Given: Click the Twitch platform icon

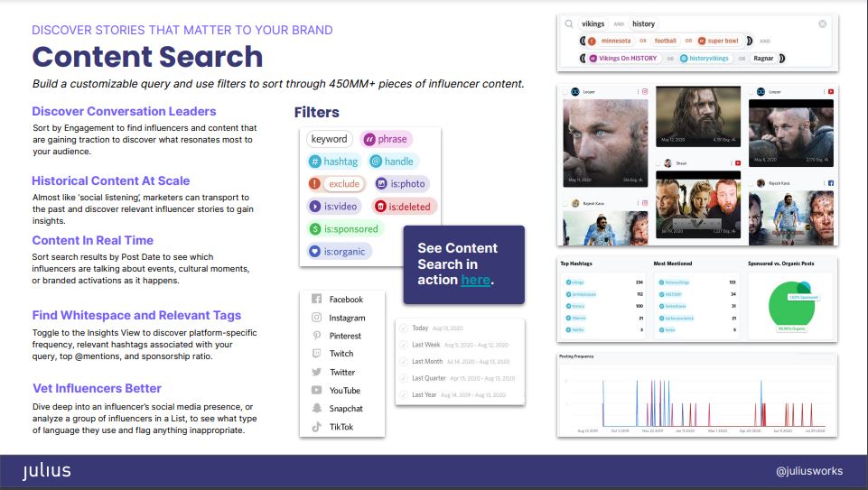Looking at the screenshot, I should coord(317,354).
